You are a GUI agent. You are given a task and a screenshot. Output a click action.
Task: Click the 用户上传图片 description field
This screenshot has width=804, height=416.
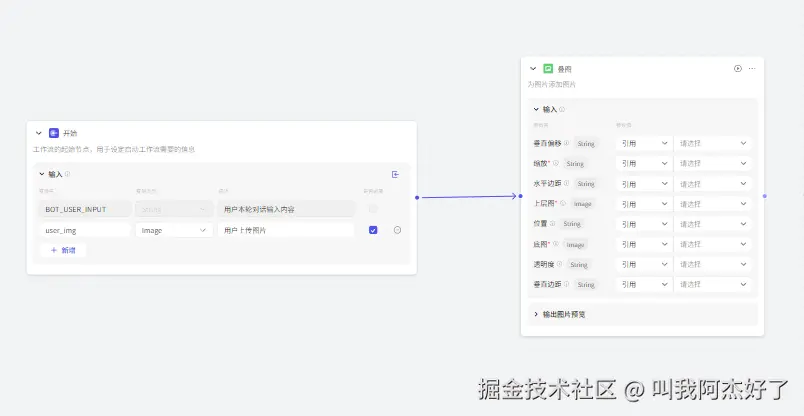(x=286, y=230)
